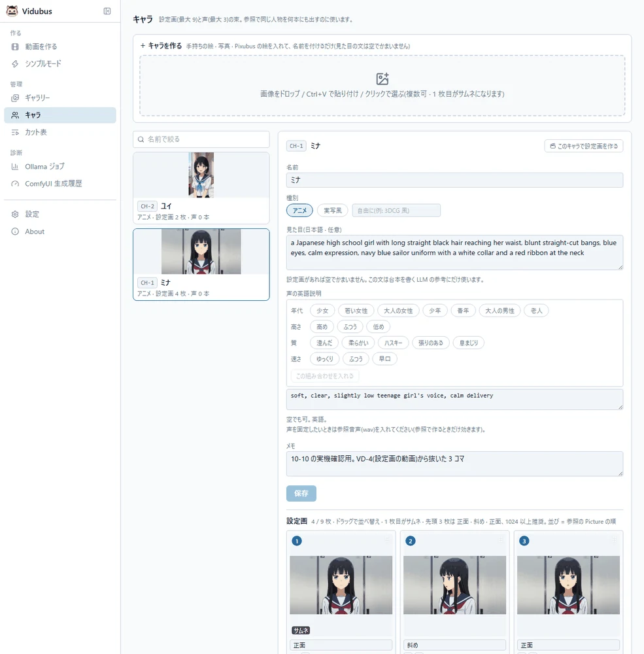Click the 正面 label field on card 3
This screenshot has height=654, width=644.
pyautogui.click(x=568, y=645)
